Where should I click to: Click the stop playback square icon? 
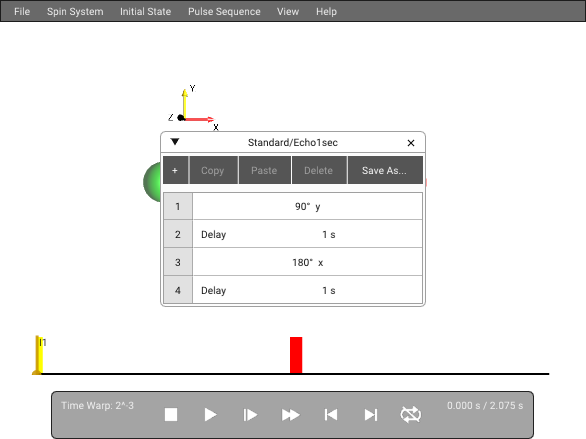pyautogui.click(x=171, y=414)
